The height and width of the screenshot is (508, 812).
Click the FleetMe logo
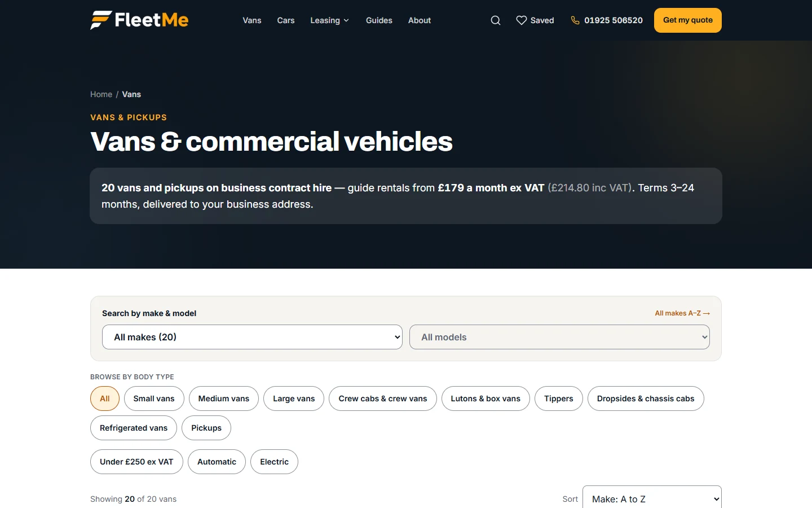click(x=139, y=20)
